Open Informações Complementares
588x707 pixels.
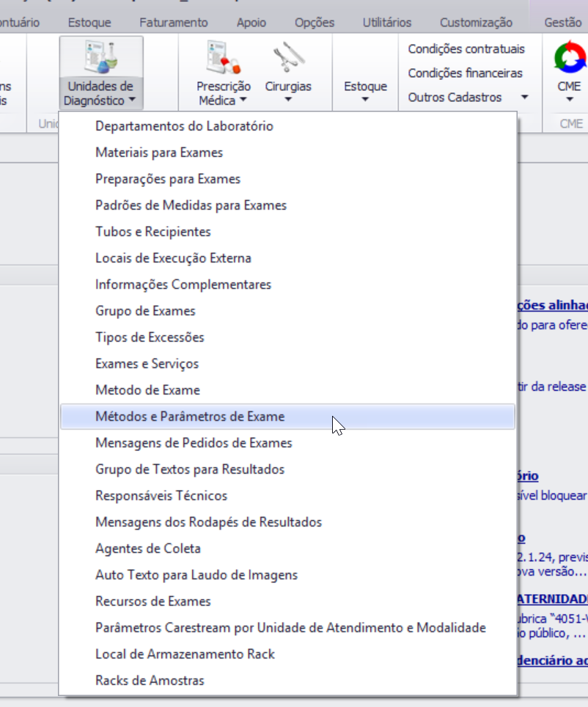coord(287,284)
